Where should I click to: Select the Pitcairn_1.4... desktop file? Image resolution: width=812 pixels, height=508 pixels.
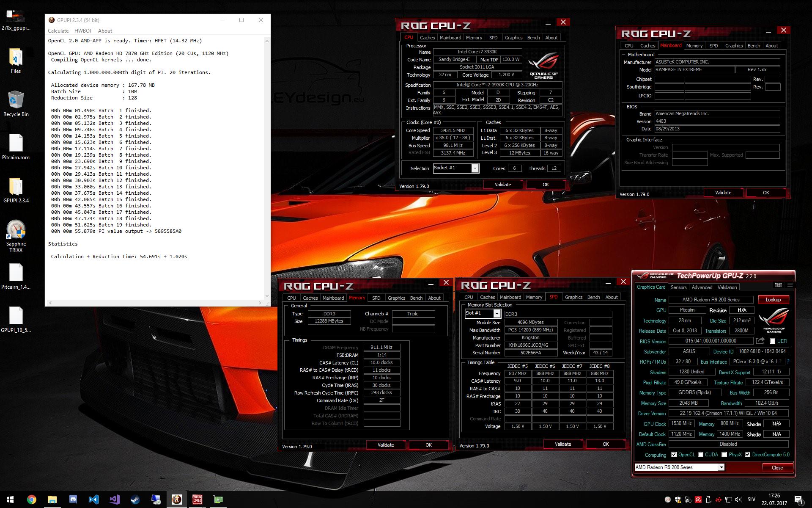pos(16,276)
